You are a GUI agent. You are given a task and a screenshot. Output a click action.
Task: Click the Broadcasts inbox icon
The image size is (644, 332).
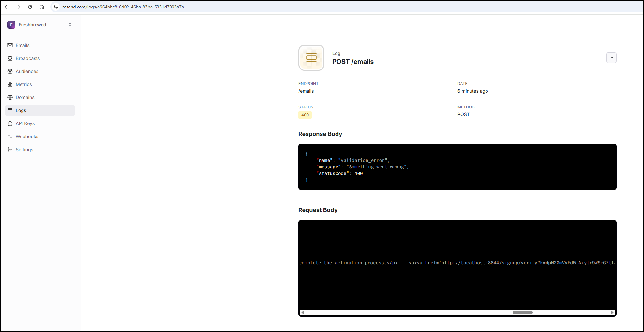coord(10,58)
